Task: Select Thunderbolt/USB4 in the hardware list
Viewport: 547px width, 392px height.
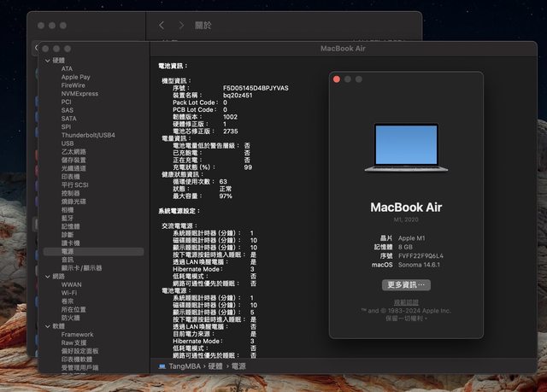Action: tap(87, 135)
